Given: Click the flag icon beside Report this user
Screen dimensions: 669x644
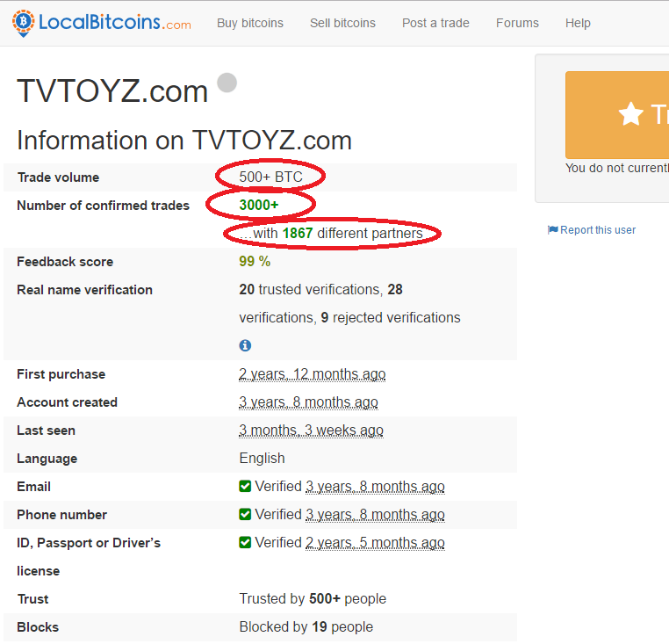Looking at the screenshot, I should (553, 230).
